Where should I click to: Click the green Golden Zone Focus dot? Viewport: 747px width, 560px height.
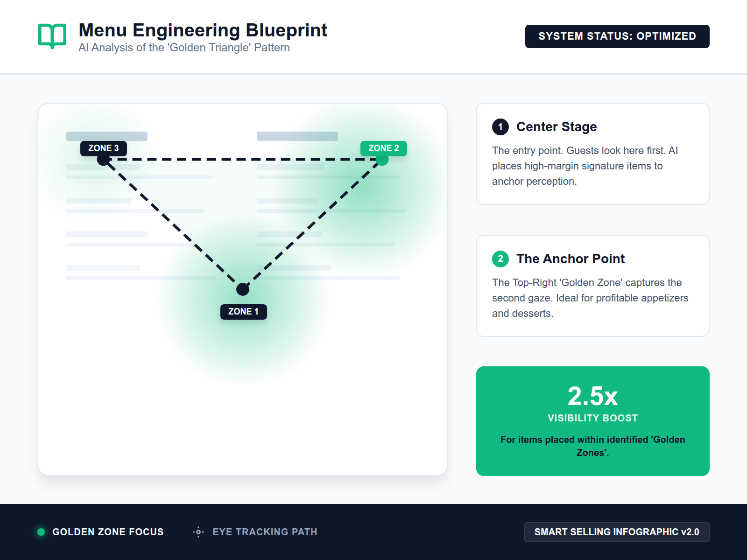point(41,532)
